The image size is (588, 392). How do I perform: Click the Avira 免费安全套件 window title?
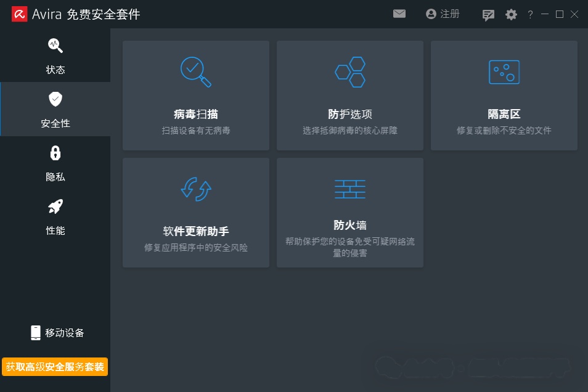pyautogui.click(x=86, y=14)
